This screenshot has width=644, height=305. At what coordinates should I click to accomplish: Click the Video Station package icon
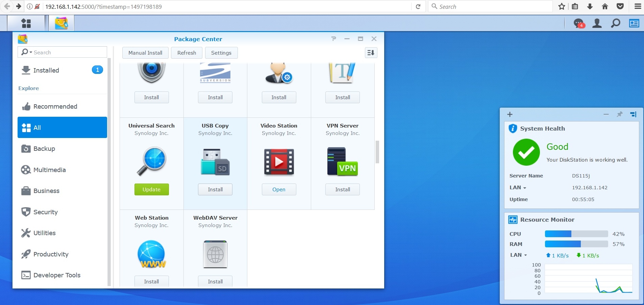279,162
